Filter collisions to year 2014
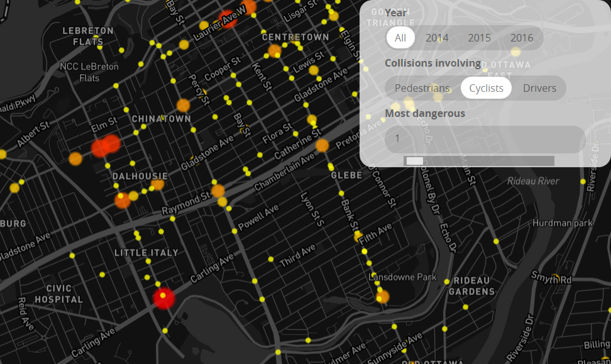 pos(437,38)
